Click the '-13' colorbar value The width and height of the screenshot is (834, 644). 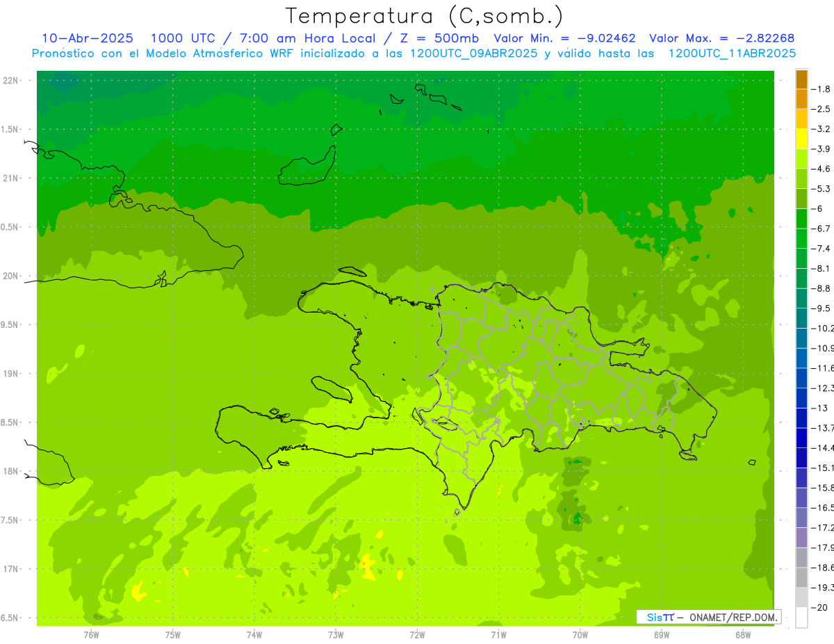pyautogui.click(x=821, y=408)
